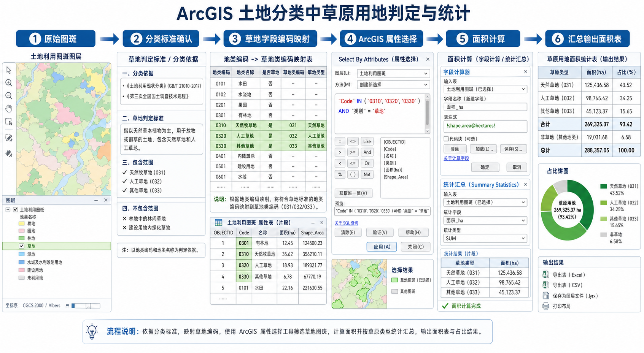Click 269,325.37 合计 cell in the output table

pyautogui.click(x=596, y=124)
